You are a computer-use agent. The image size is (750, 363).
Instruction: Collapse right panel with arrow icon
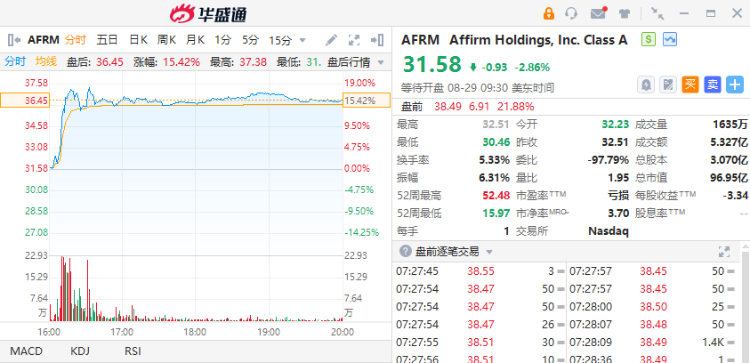[377, 40]
